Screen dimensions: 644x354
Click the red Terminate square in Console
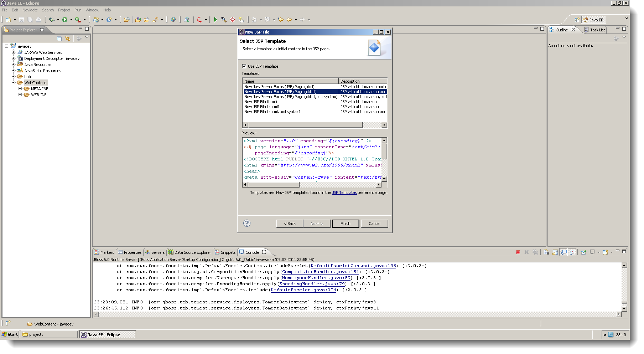pyautogui.click(x=518, y=252)
